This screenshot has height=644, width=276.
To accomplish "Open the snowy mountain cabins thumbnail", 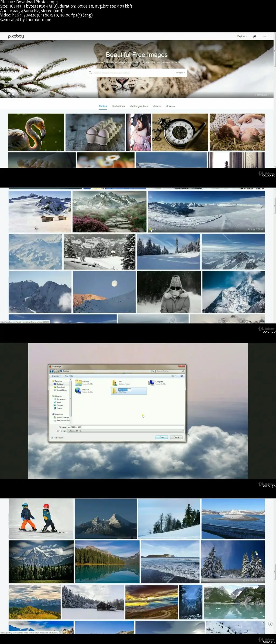I will click(x=40, y=212).
